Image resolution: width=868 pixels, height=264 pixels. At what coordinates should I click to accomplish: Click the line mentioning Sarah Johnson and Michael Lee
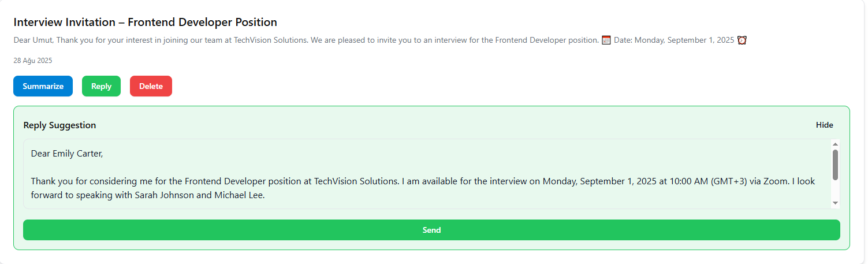[147, 195]
